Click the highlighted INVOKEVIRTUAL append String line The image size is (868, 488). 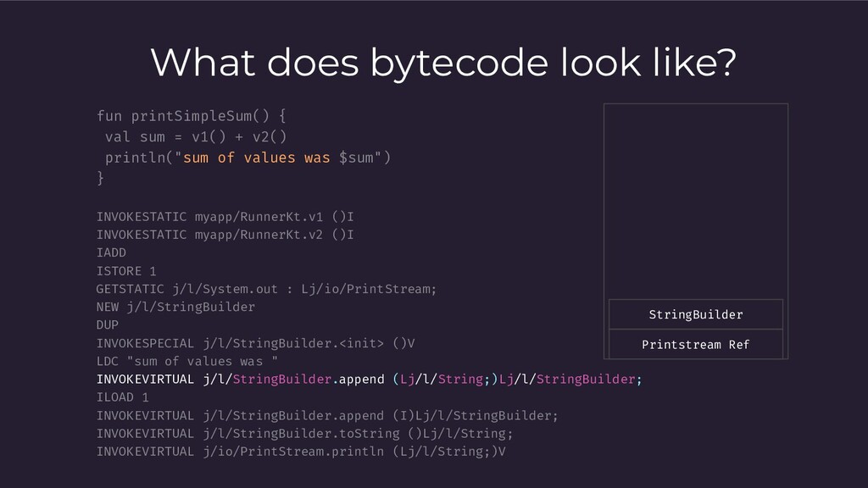point(369,380)
